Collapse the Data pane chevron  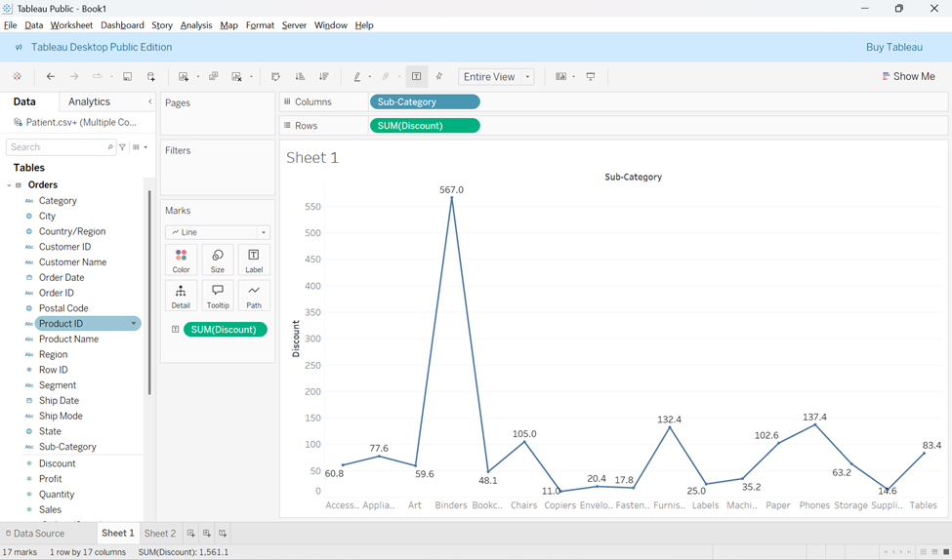[x=150, y=101]
